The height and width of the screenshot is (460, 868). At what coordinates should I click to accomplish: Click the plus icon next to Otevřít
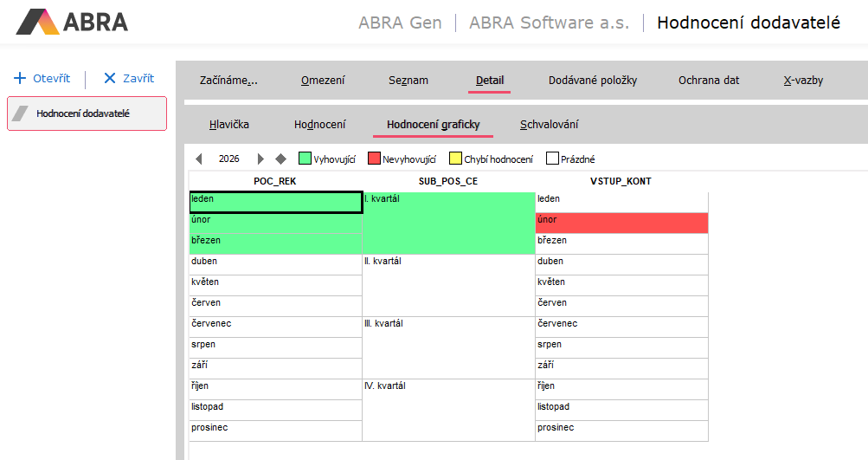pos(20,79)
